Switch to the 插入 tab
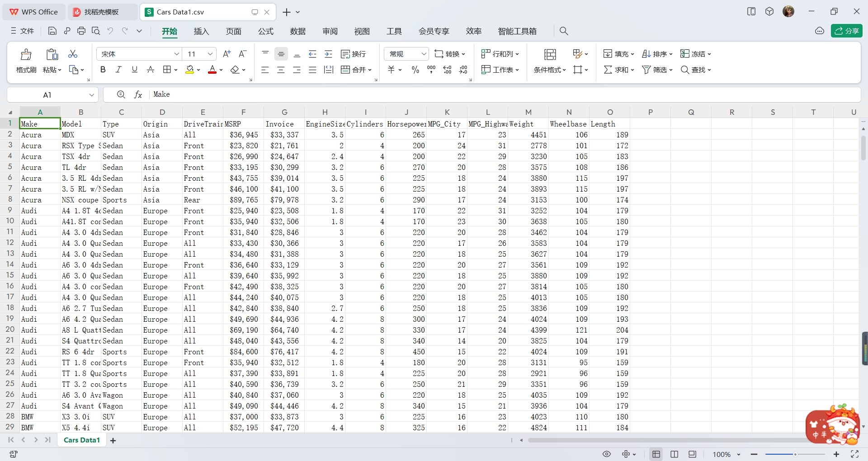Image resolution: width=868 pixels, height=461 pixels. (x=201, y=31)
